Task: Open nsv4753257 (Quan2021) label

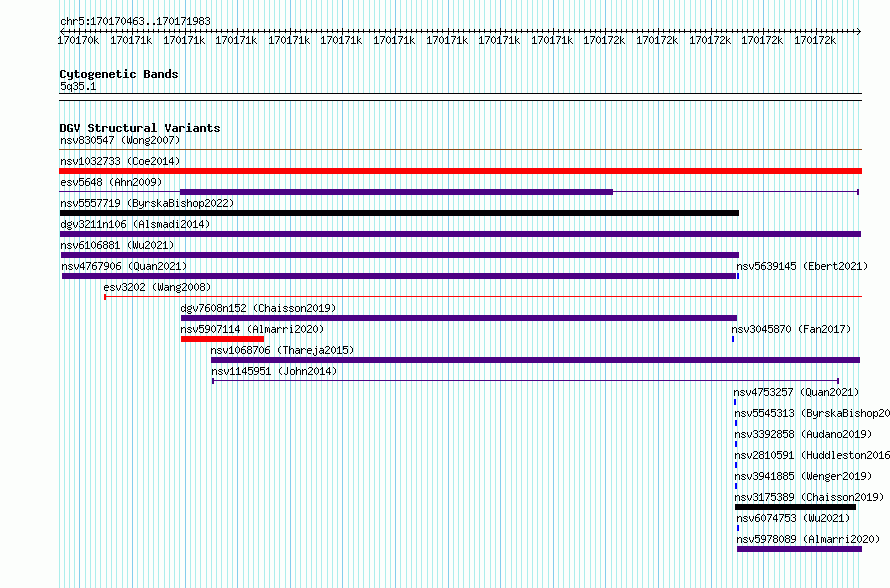Action: 796,392
